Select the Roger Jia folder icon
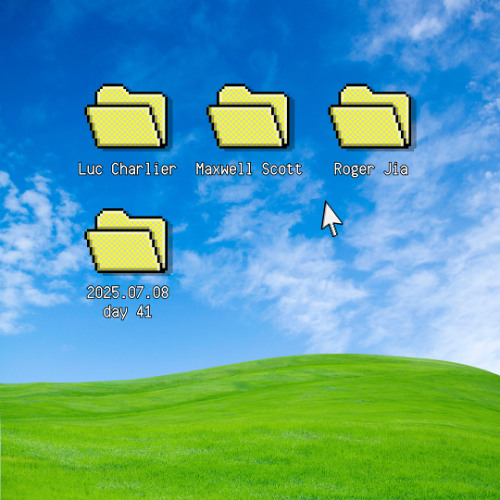The image size is (500, 500). pos(370,116)
